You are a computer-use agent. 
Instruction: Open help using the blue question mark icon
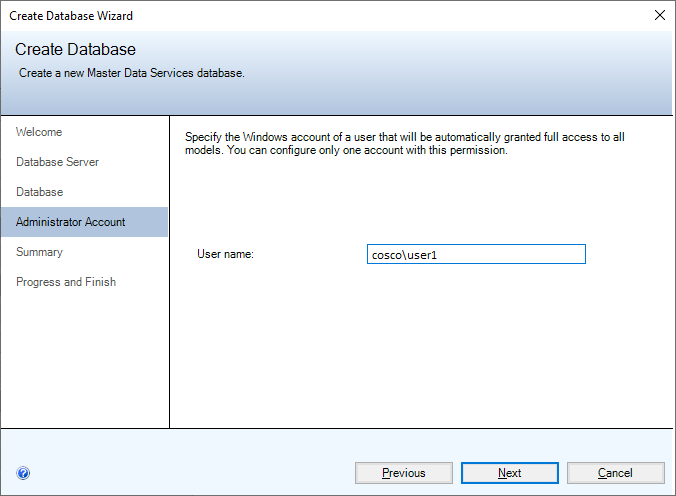click(23, 473)
